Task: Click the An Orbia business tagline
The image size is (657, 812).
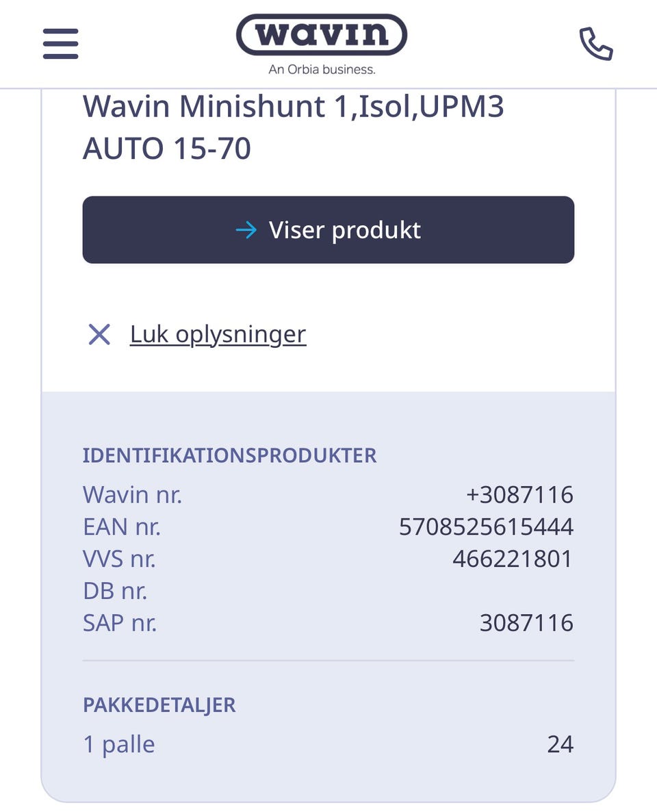Action: click(x=322, y=69)
